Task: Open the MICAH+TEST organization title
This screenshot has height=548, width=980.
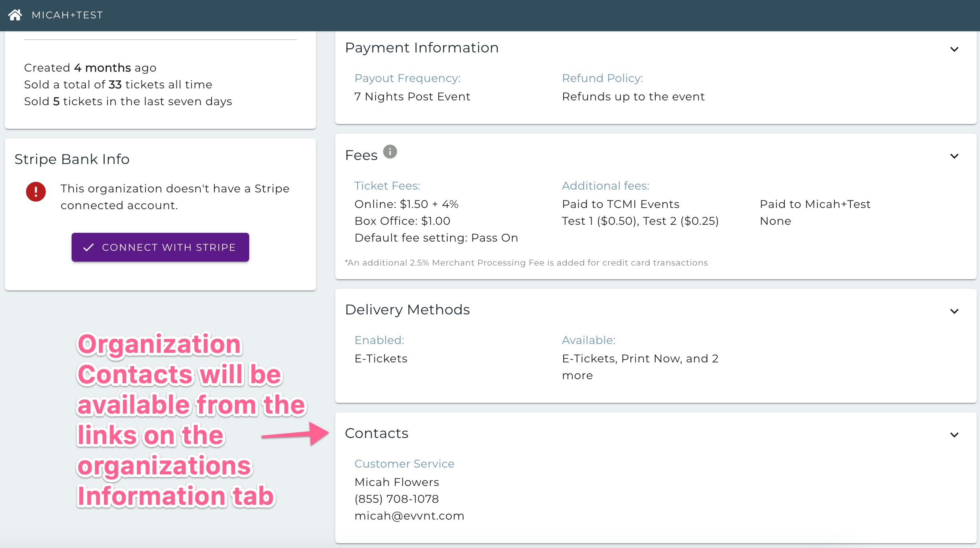Action: click(67, 15)
